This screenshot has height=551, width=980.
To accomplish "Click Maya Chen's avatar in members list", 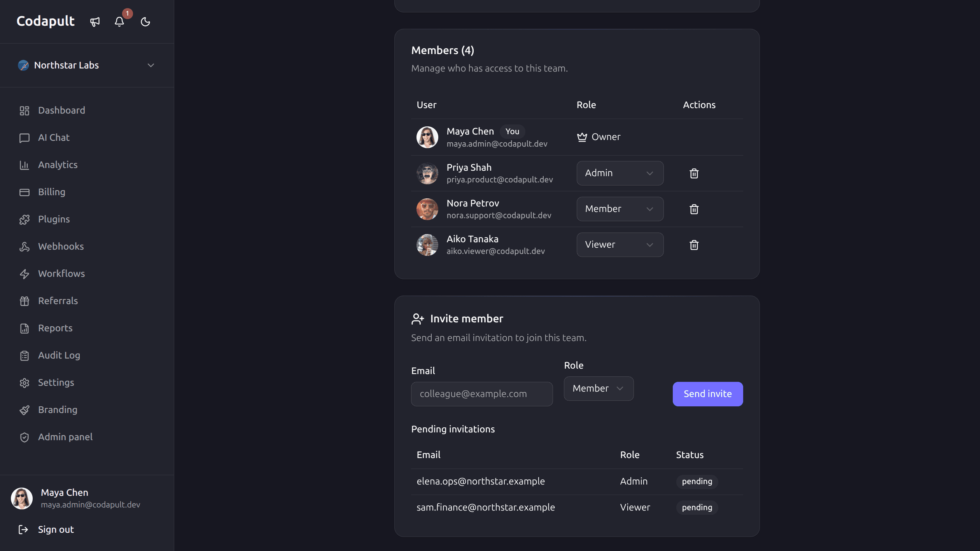I will tap(427, 137).
